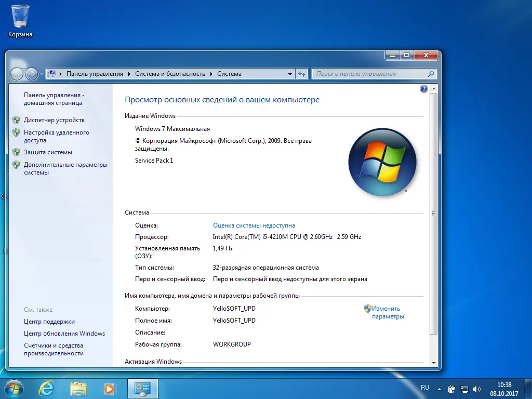Image resolution: width=532 pixels, height=399 pixels.
Task: Open recent pages dropdown next to Forward arrow
Action: click(42, 74)
